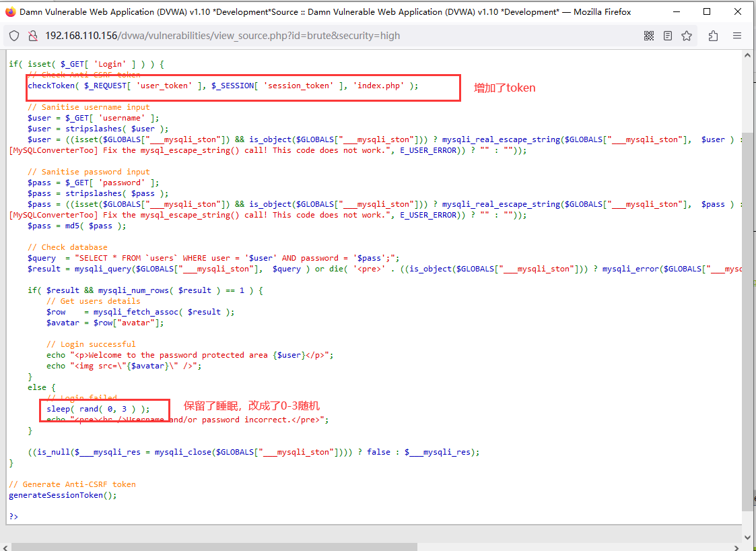756x551 pixels.
Task: Maximize the Firefox window
Action: click(x=707, y=12)
